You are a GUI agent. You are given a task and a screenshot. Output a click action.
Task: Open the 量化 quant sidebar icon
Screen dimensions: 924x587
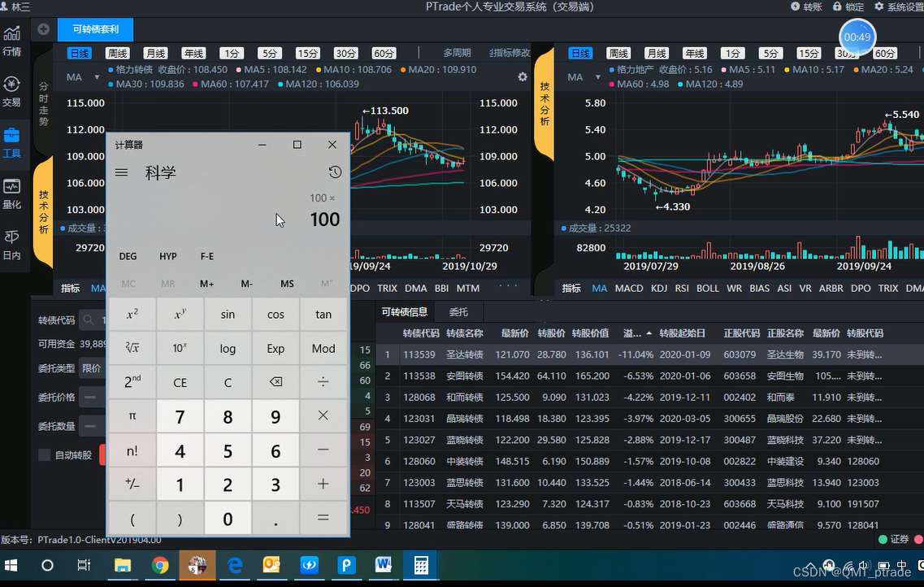point(12,193)
